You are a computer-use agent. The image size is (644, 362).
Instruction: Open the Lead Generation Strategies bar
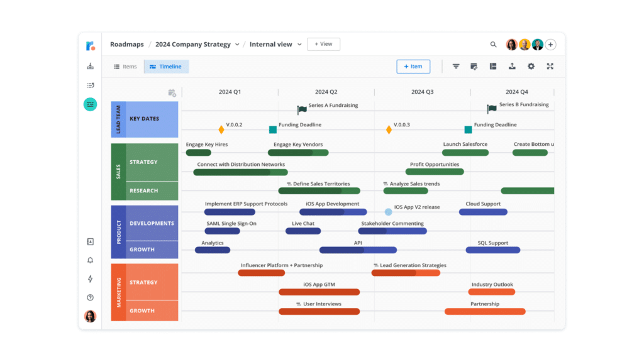click(406, 273)
